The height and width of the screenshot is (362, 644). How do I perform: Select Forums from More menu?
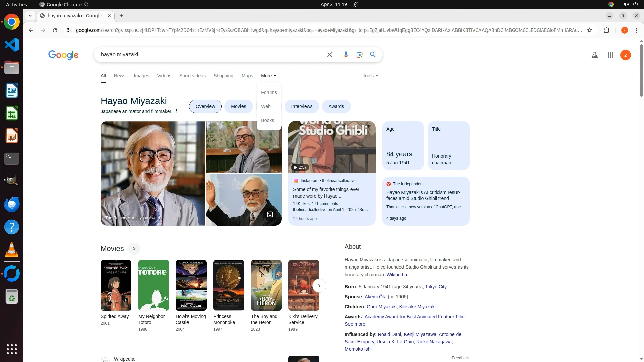269,92
